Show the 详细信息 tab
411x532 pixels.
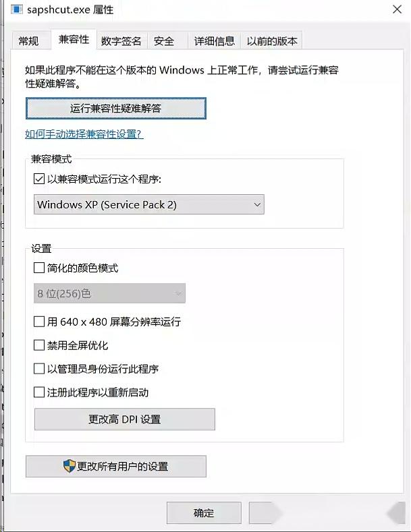(x=214, y=41)
